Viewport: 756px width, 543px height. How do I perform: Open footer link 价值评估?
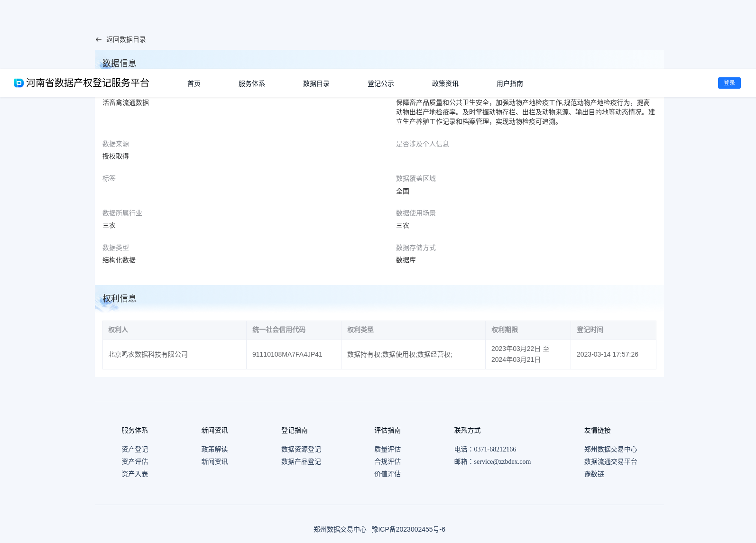click(x=387, y=474)
